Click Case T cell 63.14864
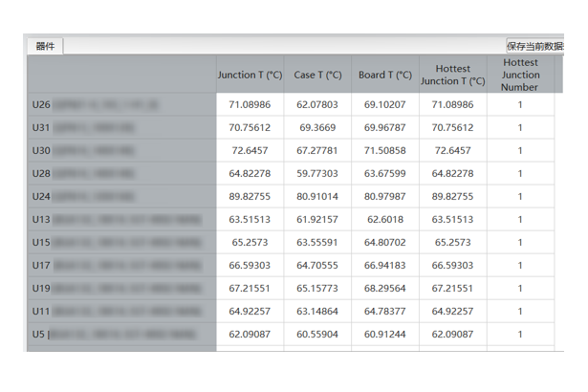 [x=317, y=311]
